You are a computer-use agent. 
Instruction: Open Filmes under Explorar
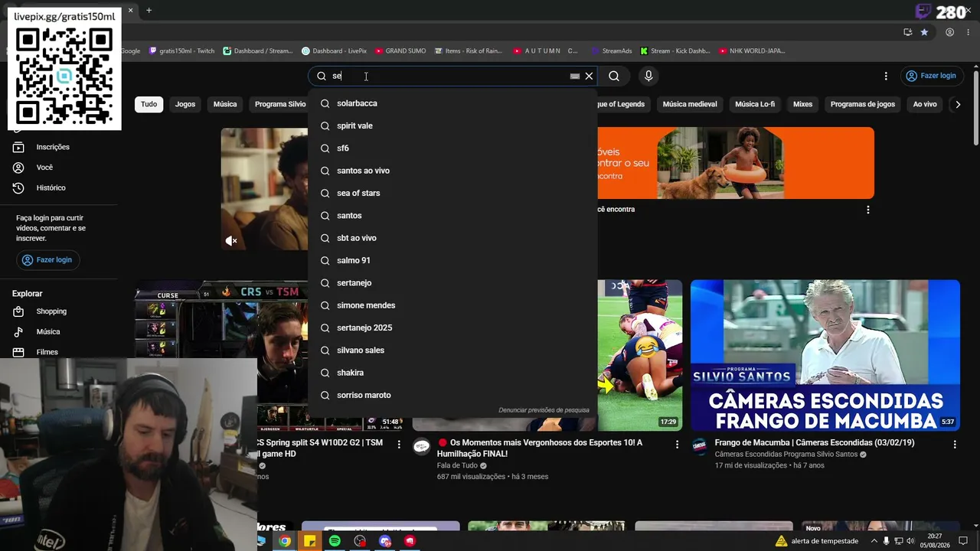pyautogui.click(x=47, y=352)
